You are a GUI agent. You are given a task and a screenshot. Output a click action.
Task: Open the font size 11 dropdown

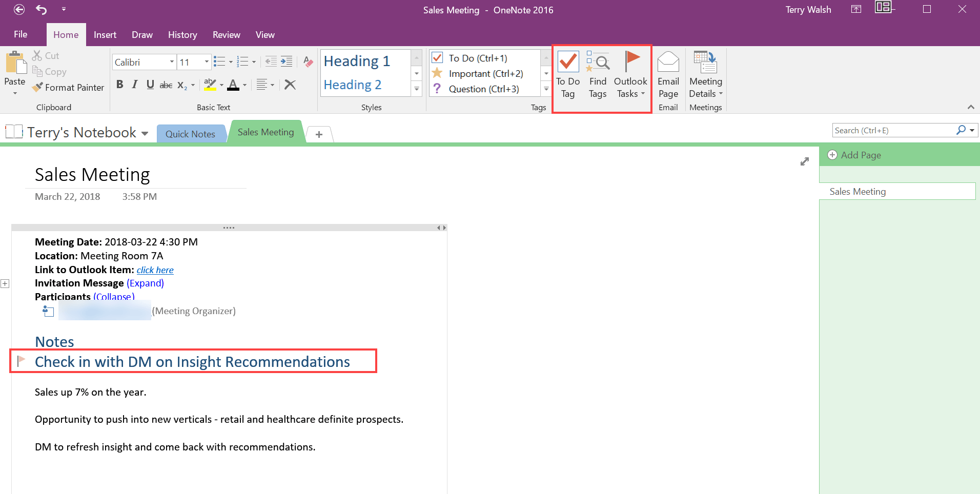pos(207,62)
